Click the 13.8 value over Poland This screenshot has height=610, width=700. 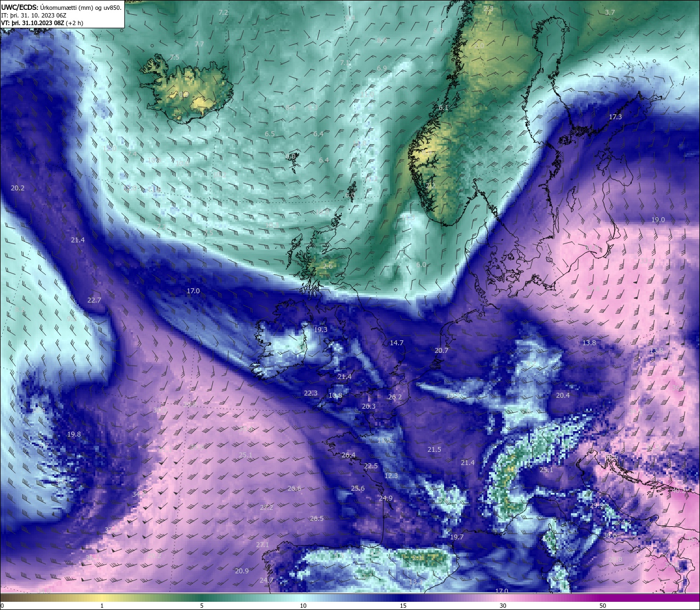589,342
